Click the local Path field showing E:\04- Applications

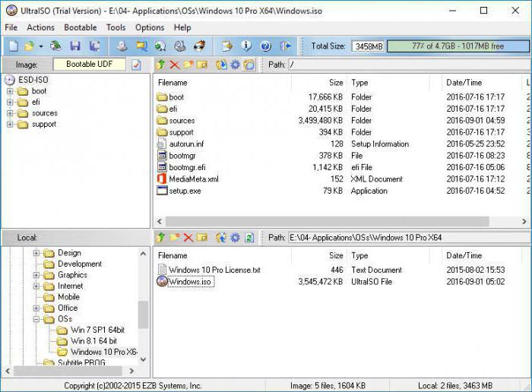click(409, 237)
